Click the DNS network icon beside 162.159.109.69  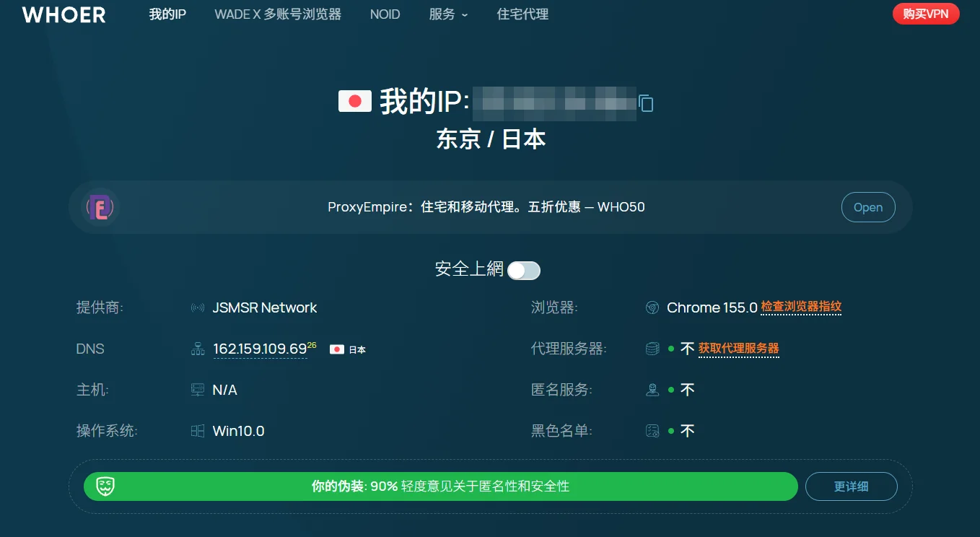(198, 349)
